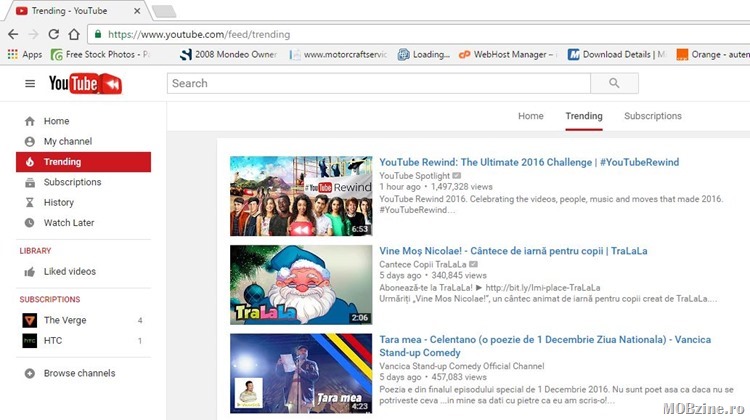750x420 pixels.
Task: Open WebHost Manager bookmark
Action: [507, 55]
